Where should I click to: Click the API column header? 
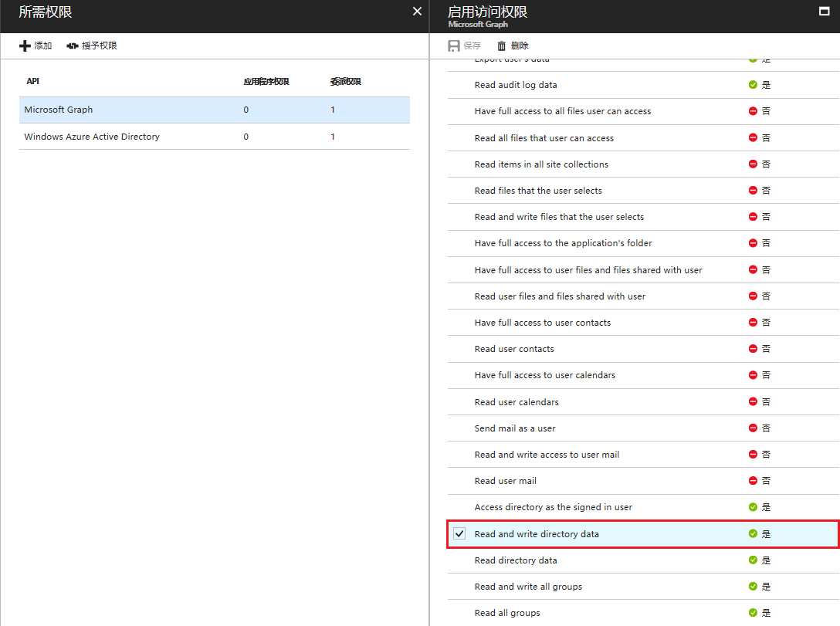pos(32,81)
